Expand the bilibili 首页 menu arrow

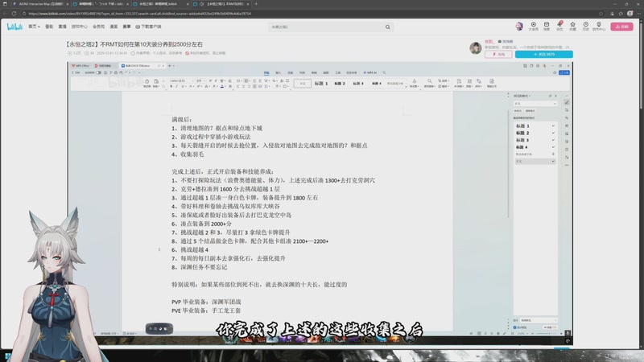(39, 27)
